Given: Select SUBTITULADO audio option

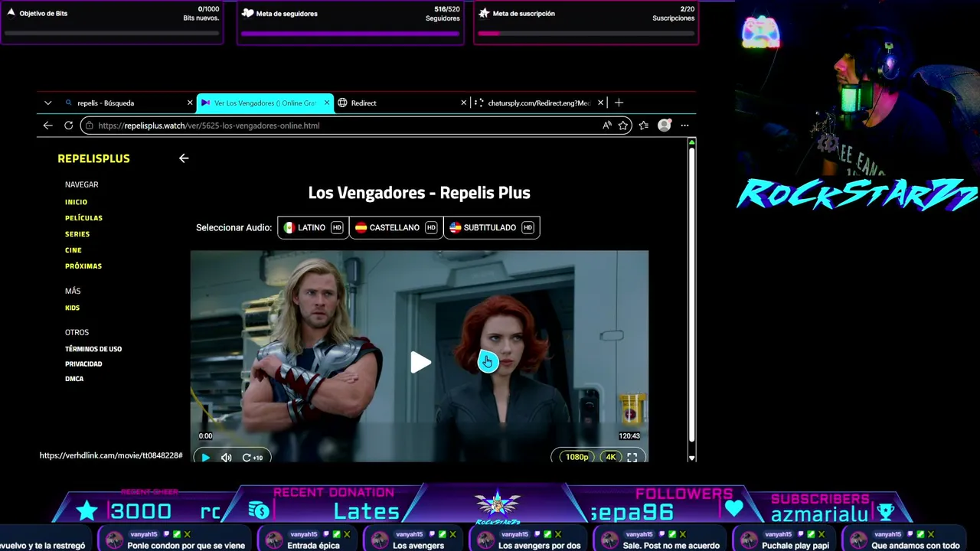Looking at the screenshot, I should [492, 227].
